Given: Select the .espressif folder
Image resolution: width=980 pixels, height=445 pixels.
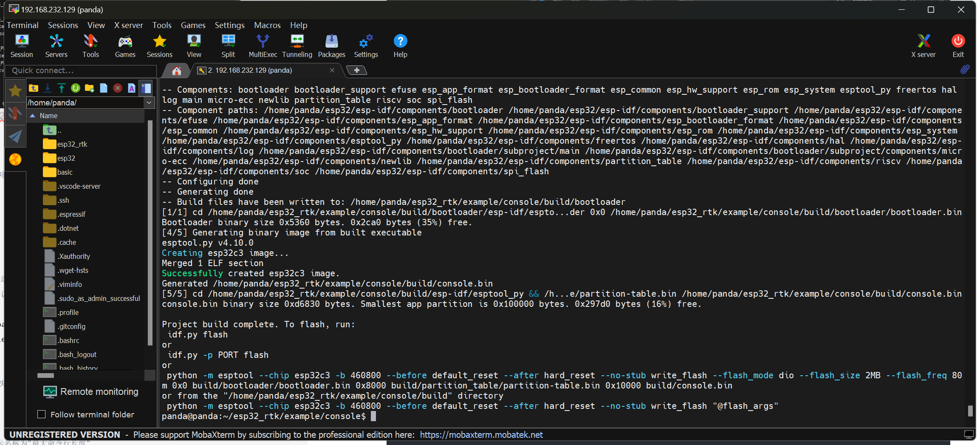Looking at the screenshot, I should pos(65,214).
